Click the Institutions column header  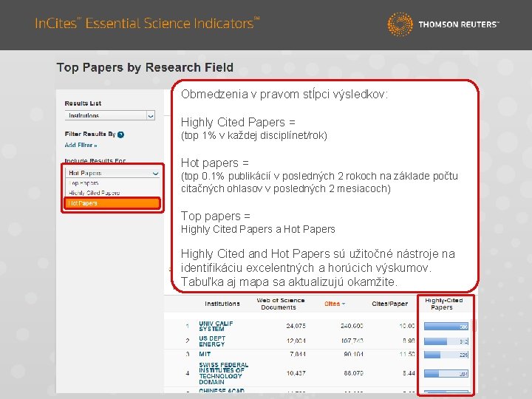[222, 304]
